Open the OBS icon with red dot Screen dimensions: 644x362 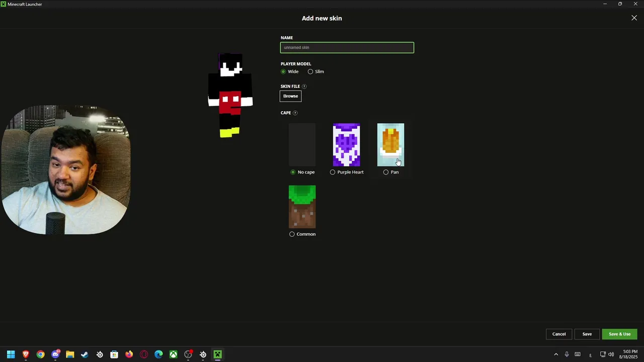[x=188, y=354]
